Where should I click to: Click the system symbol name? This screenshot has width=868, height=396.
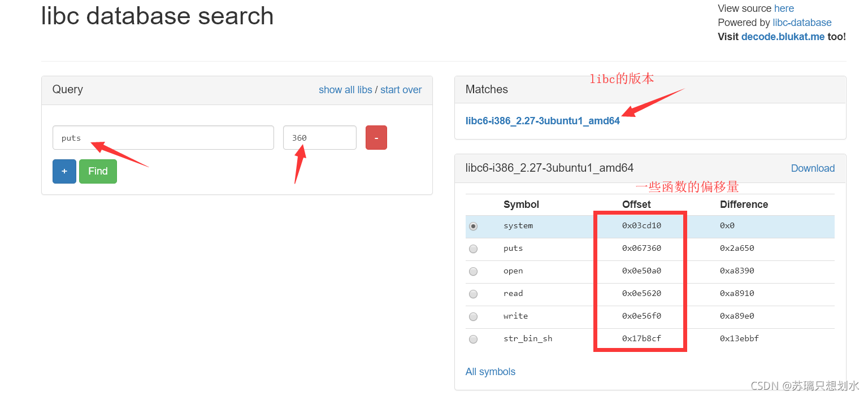click(518, 225)
